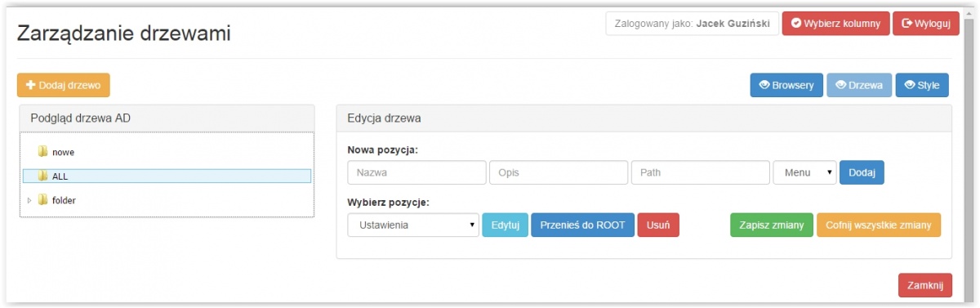Focus the Nazwa input field

[x=416, y=172]
